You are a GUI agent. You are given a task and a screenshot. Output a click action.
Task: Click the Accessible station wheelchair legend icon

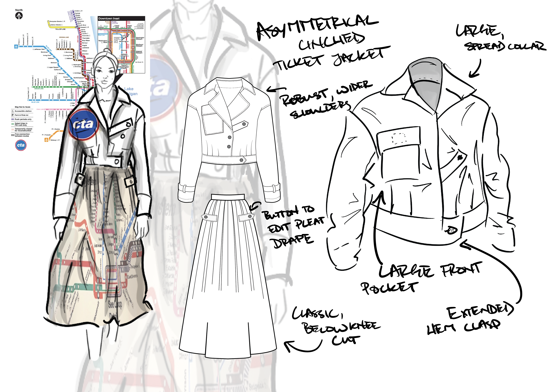[x=13, y=111]
